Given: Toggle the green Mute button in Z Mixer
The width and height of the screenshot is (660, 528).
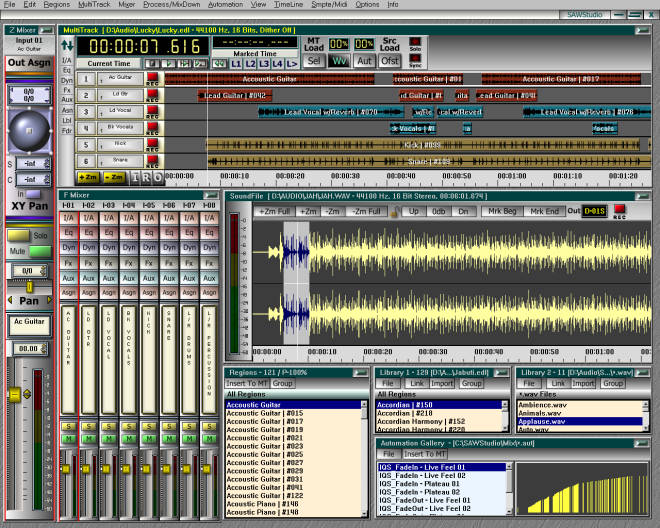Looking at the screenshot, I should pos(39,251).
